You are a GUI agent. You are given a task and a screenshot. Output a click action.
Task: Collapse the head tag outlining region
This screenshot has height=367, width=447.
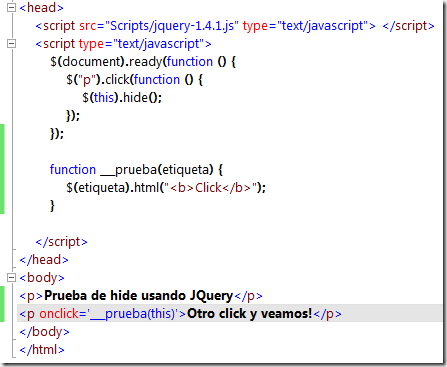[11, 7]
